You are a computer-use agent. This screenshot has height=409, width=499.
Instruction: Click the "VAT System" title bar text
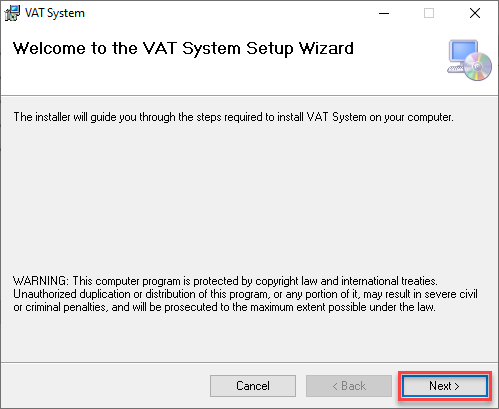point(55,13)
